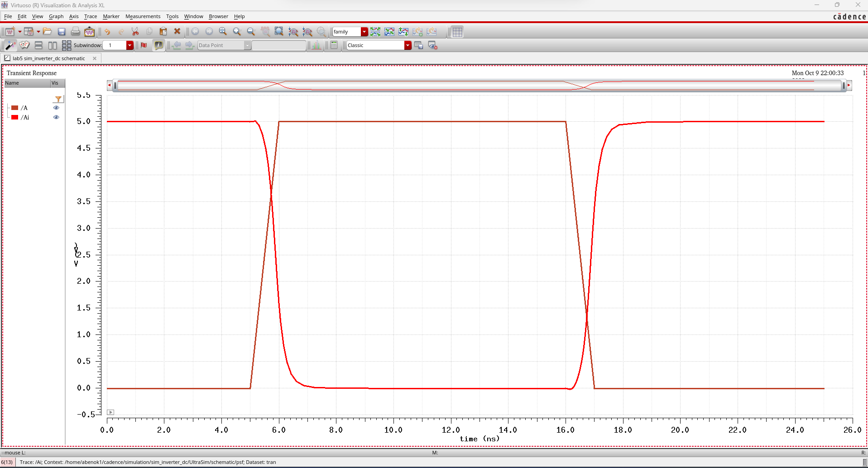The height and width of the screenshot is (468, 868).
Task: Open the Axis menu
Action: pyautogui.click(x=74, y=16)
